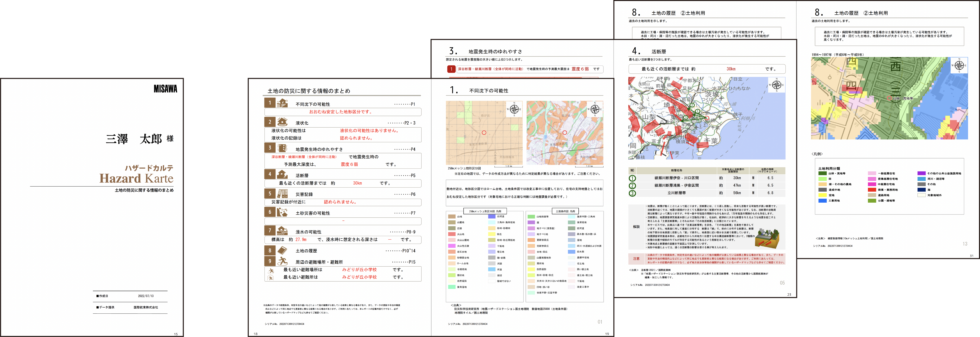Click the active fault house icon (item 4)

pyautogui.click(x=282, y=174)
